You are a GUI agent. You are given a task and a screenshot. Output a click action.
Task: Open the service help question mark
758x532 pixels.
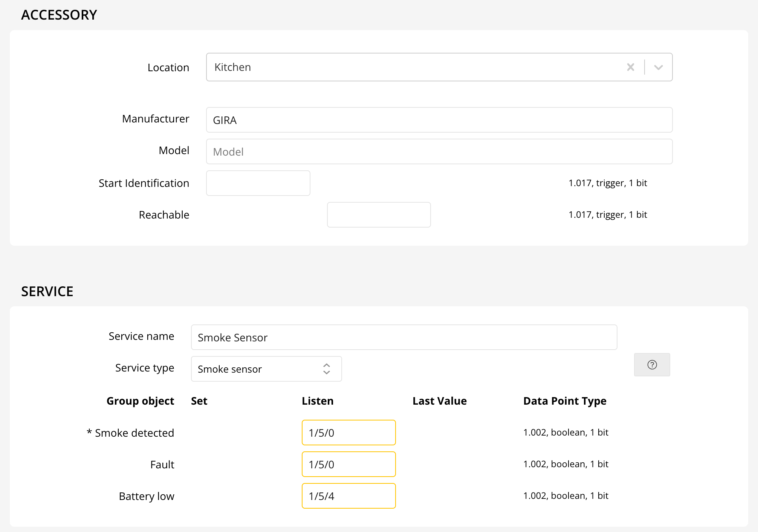pos(652,365)
